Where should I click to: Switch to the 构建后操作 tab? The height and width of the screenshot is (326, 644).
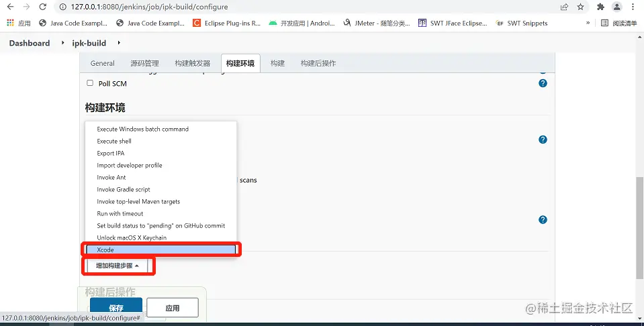point(318,63)
